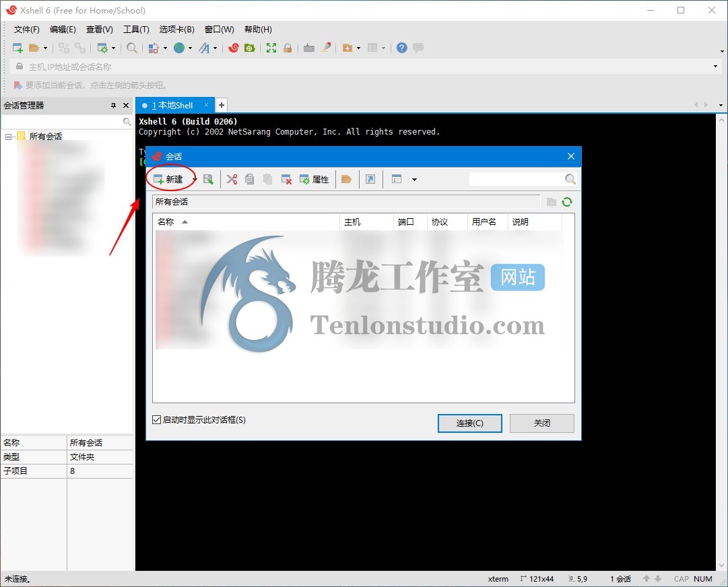Click the green refresh icon in the Sessions dialog
728x587 pixels.
[x=567, y=202]
